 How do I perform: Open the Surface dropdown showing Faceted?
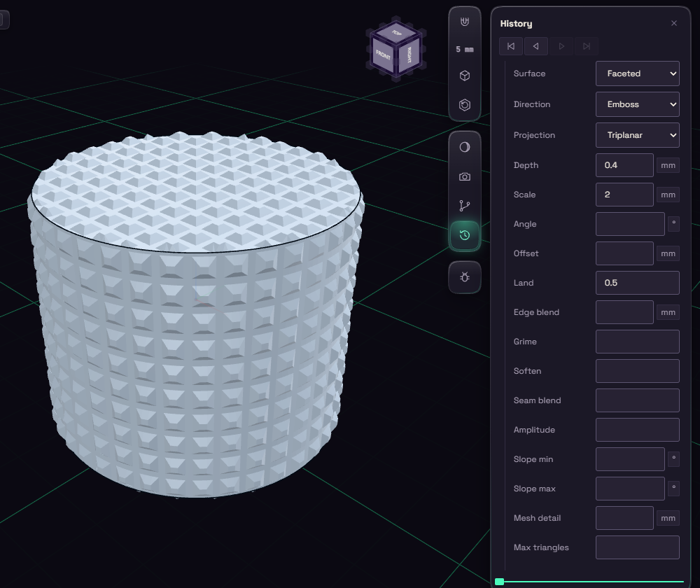(638, 73)
